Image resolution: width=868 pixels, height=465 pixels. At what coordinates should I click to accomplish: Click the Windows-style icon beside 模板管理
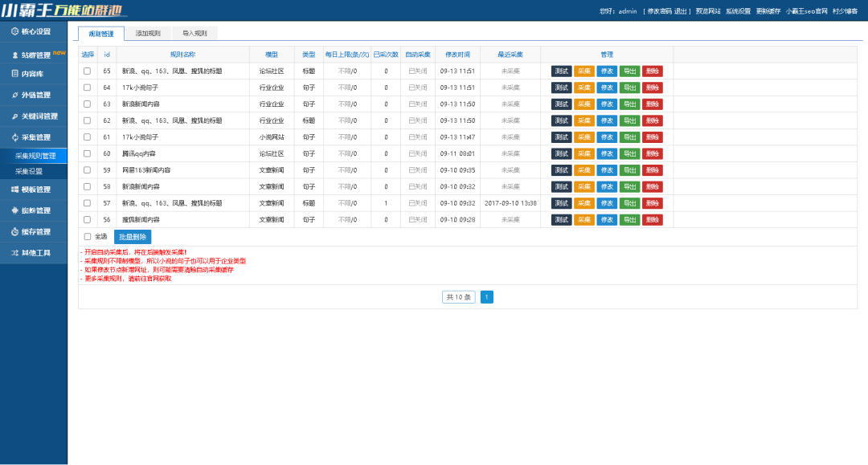pyautogui.click(x=14, y=190)
